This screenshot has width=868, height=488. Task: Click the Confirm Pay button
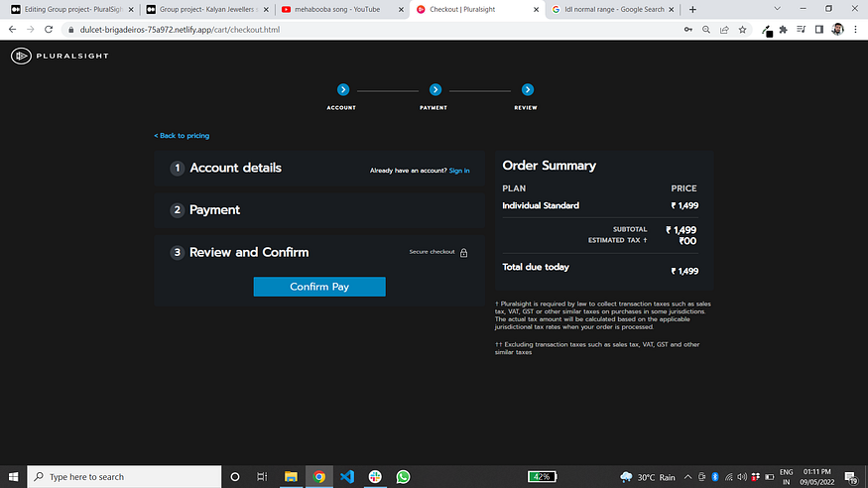coord(319,287)
